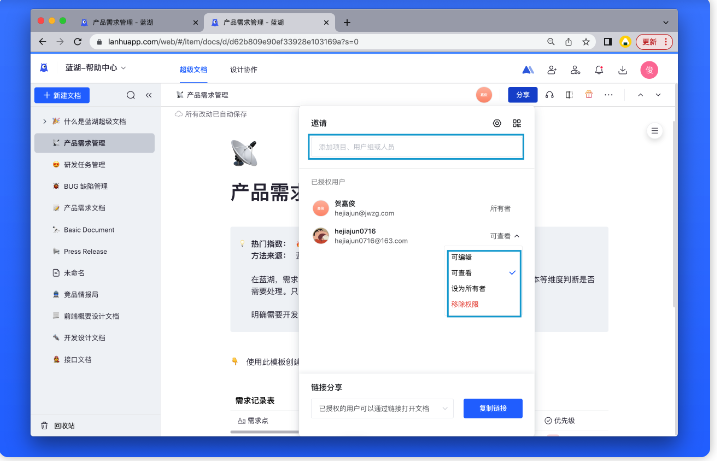The width and height of the screenshot is (717, 461).
Task: Choose 移除权限 from the permission menu
Action: (x=464, y=303)
